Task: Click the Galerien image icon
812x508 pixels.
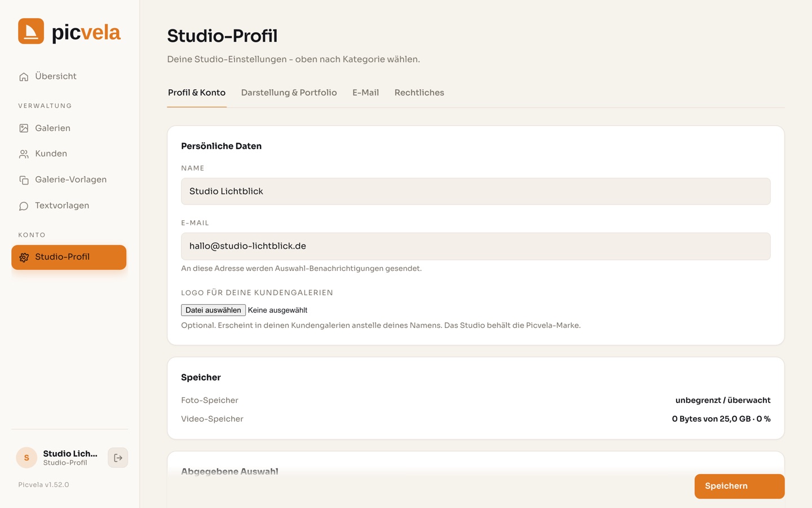Action: pyautogui.click(x=24, y=128)
